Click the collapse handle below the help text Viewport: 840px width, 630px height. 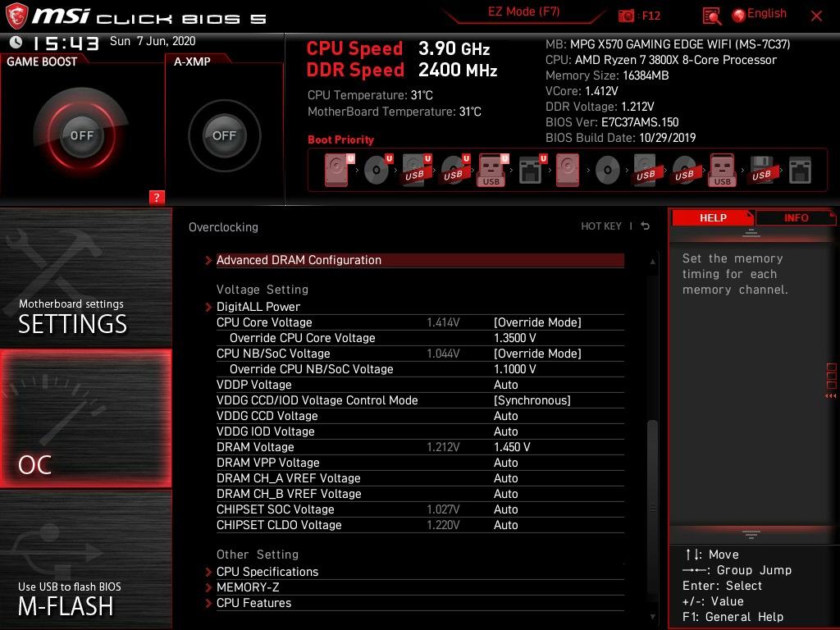pos(751,535)
